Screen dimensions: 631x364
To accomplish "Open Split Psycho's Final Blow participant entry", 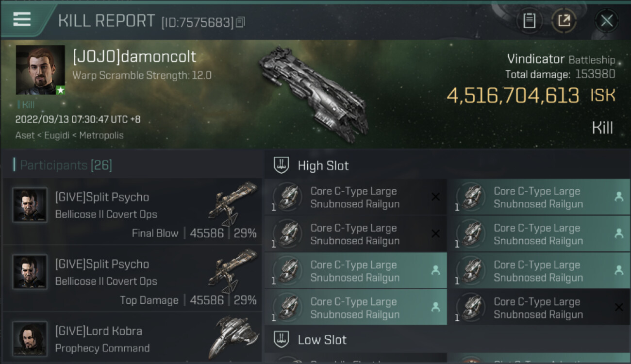I will pos(132,212).
